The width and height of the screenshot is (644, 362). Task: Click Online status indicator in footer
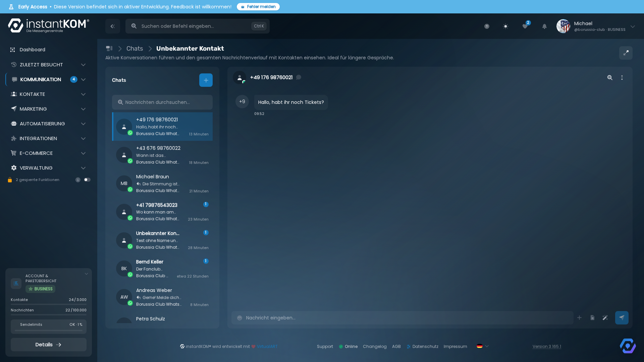coord(348,347)
